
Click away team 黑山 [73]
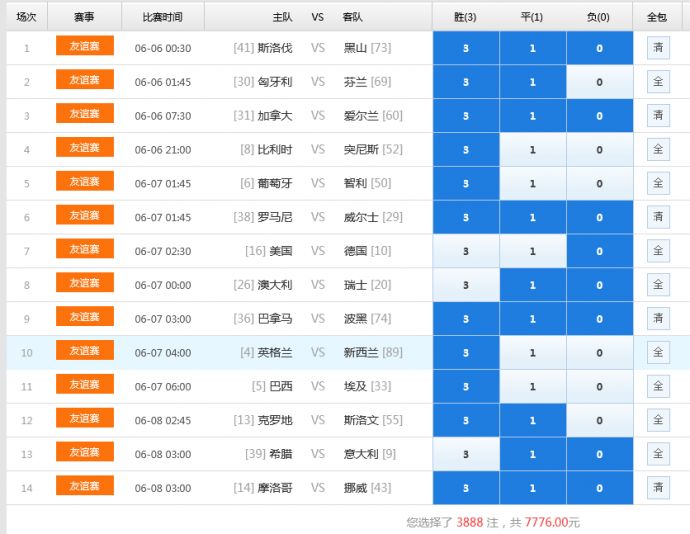pyautogui.click(x=367, y=48)
